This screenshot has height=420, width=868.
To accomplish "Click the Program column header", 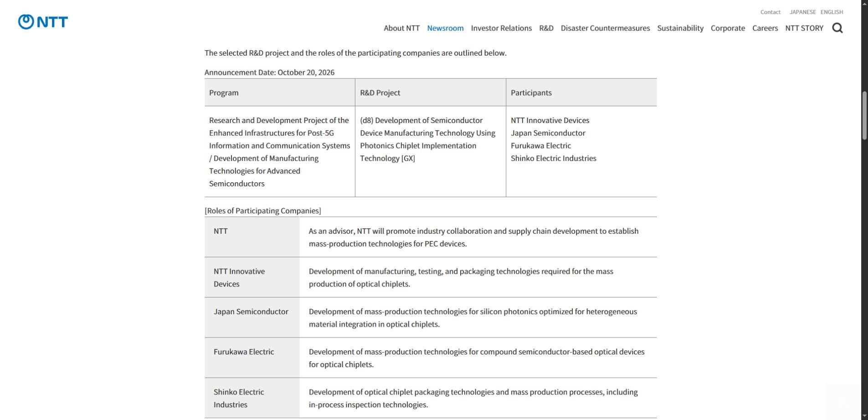I will 280,92.
